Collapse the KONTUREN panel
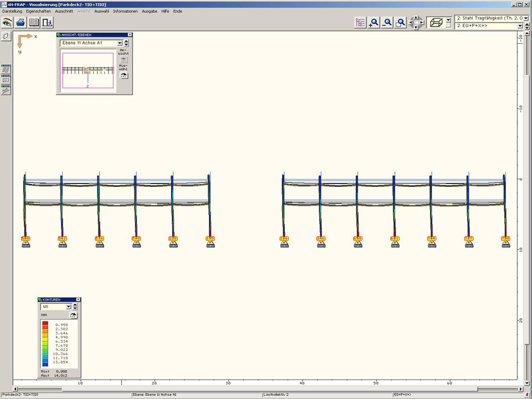This screenshot has width=532, height=399. [x=78, y=299]
